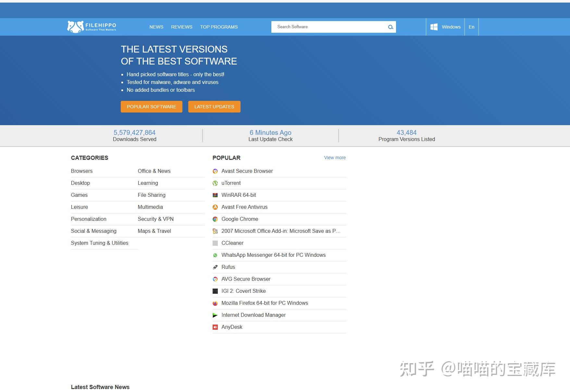Select IGI 2: Covert Strike link text
This screenshot has height=392, width=570.
click(243, 291)
